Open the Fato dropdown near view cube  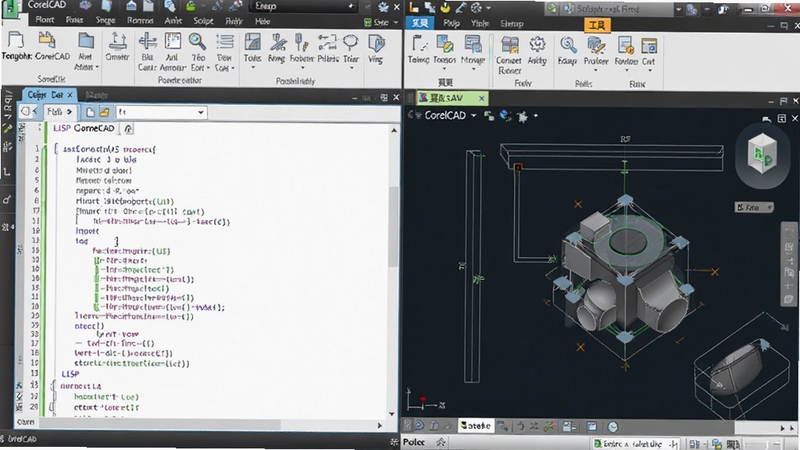point(754,207)
